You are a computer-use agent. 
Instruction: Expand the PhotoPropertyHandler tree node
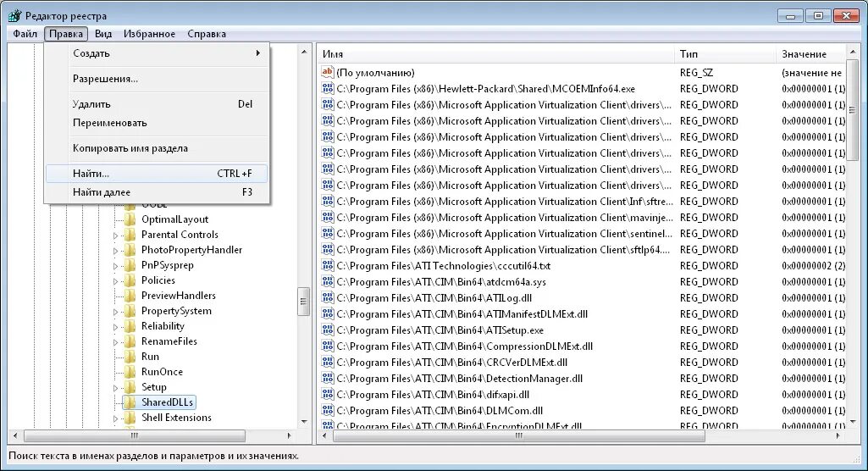coord(116,251)
